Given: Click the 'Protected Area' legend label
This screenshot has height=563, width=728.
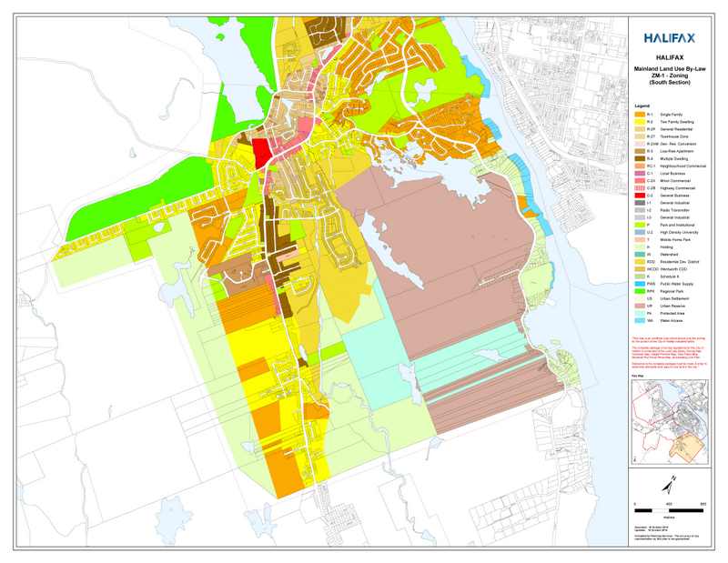Looking at the screenshot, I should point(672,313).
